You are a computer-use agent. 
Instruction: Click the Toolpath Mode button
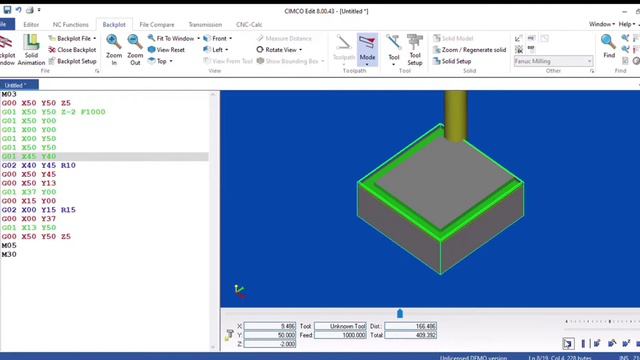pos(367,50)
